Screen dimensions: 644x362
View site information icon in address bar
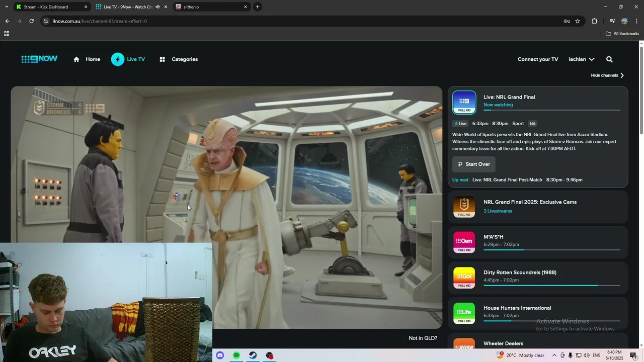(x=46, y=21)
